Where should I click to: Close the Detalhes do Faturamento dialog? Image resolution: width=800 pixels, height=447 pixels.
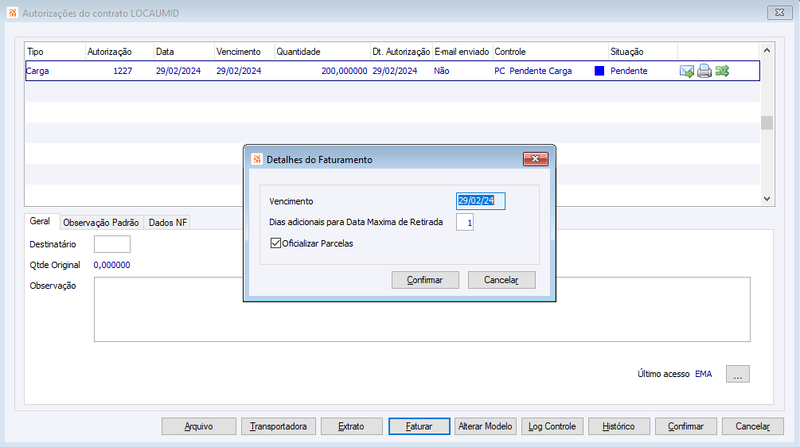535,159
